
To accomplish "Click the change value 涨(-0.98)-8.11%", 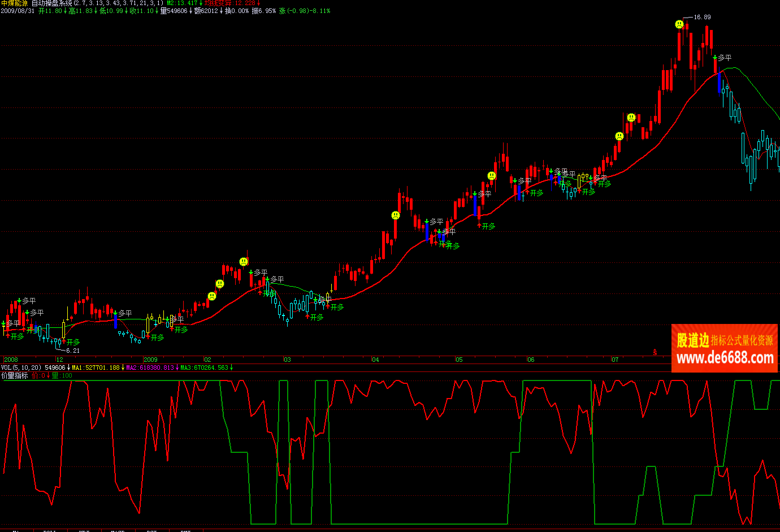I will pos(305,11).
